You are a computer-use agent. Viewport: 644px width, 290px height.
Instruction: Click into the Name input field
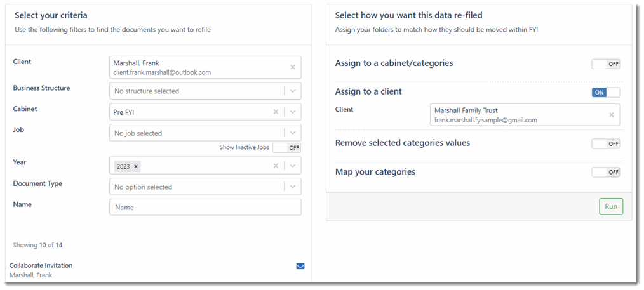coord(205,207)
